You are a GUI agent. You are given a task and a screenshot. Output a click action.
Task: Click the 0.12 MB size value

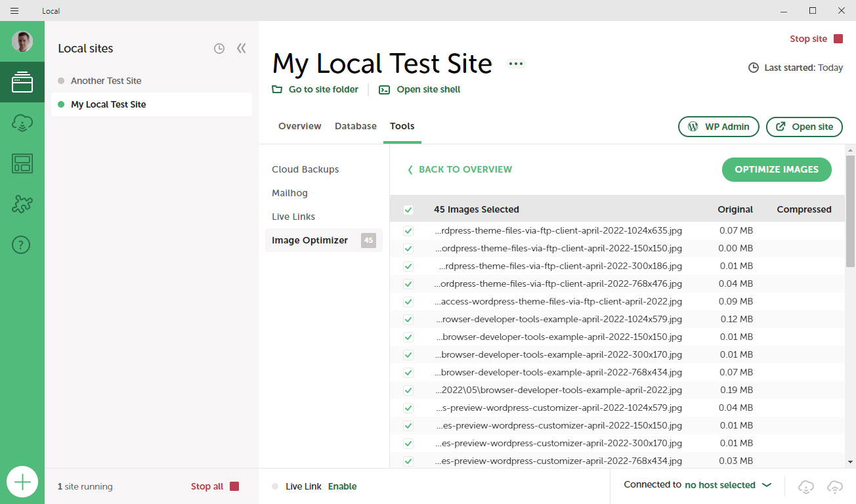(736, 319)
